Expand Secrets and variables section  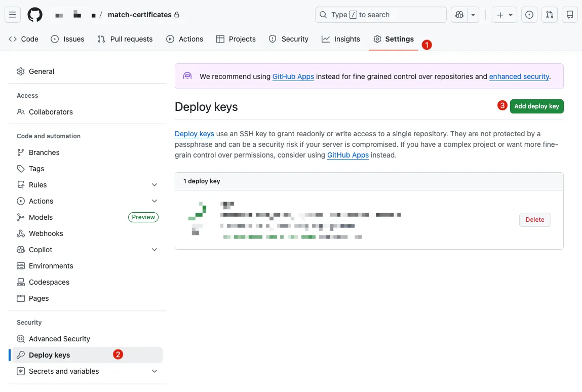coord(154,371)
